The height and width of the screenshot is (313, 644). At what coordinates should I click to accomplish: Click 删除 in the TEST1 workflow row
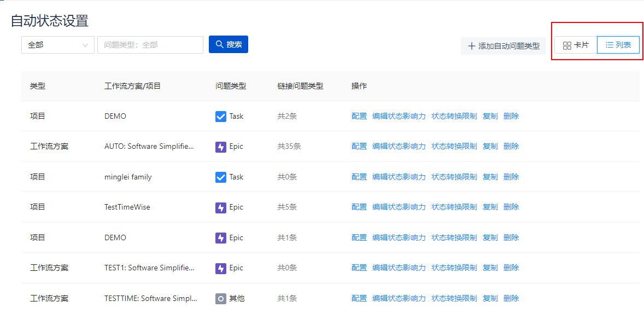point(511,268)
